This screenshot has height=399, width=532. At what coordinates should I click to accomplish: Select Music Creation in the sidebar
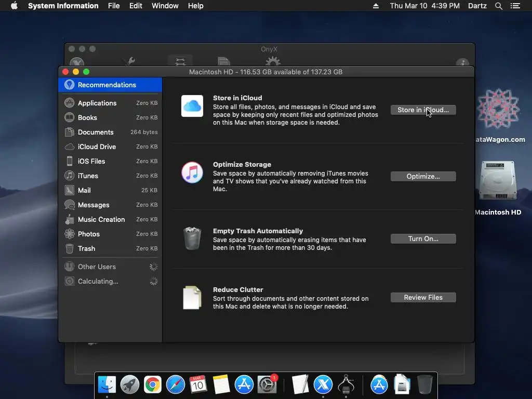click(x=110, y=220)
